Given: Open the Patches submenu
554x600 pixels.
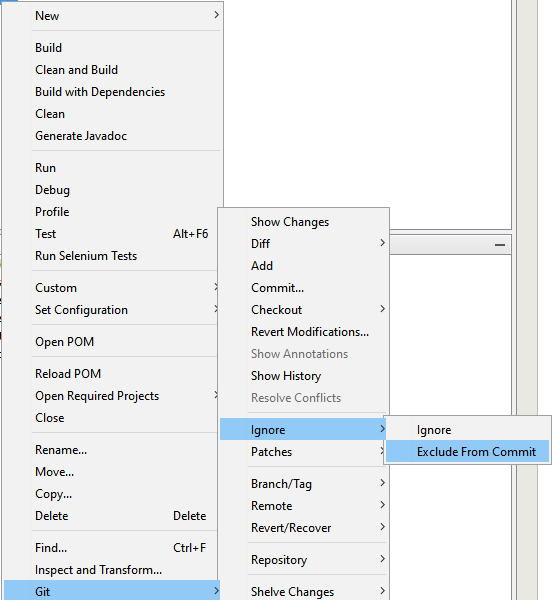Looking at the screenshot, I should pos(303,452).
